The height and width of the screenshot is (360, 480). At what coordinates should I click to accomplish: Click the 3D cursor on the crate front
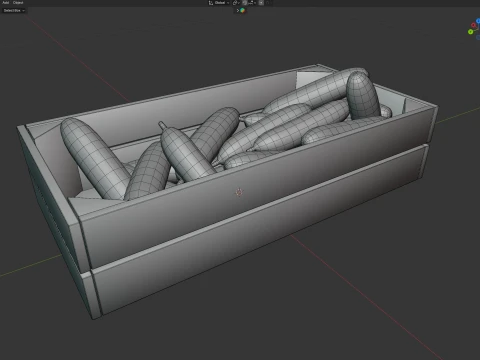[x=239, y=192]
